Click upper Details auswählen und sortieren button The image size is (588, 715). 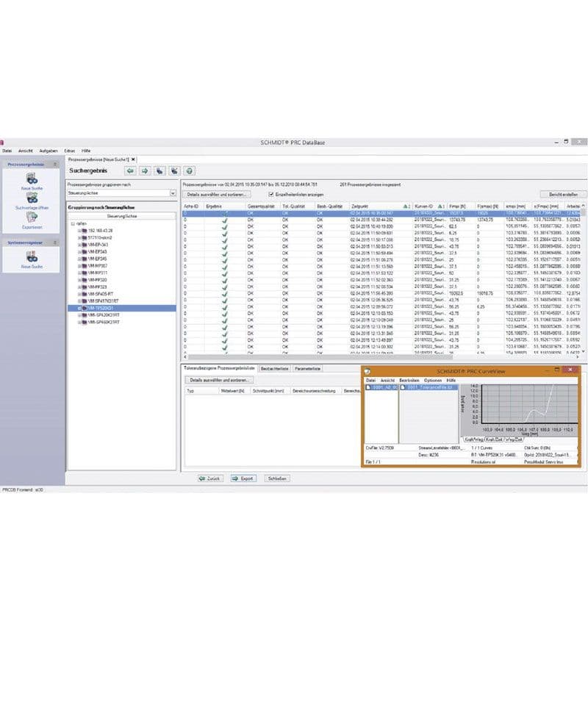point(217,194)
